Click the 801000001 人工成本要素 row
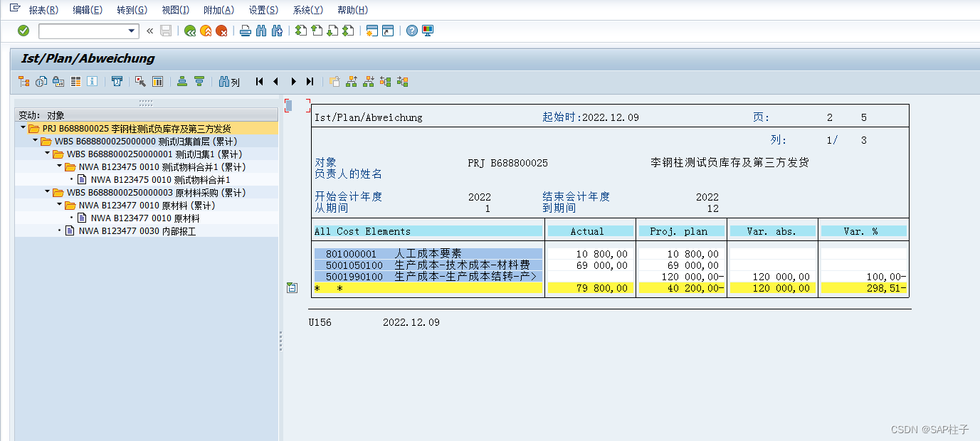This screenshot has height=441, width=980. pos(428,253)
